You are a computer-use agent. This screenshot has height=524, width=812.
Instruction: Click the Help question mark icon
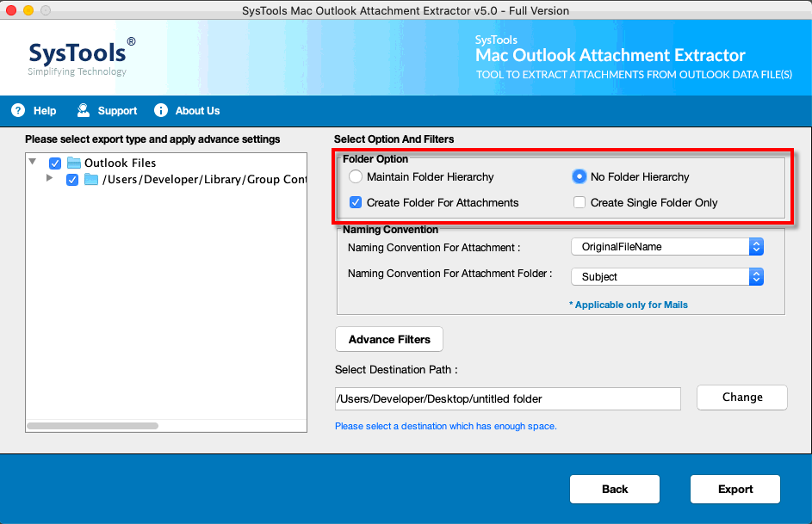(18, 110)
